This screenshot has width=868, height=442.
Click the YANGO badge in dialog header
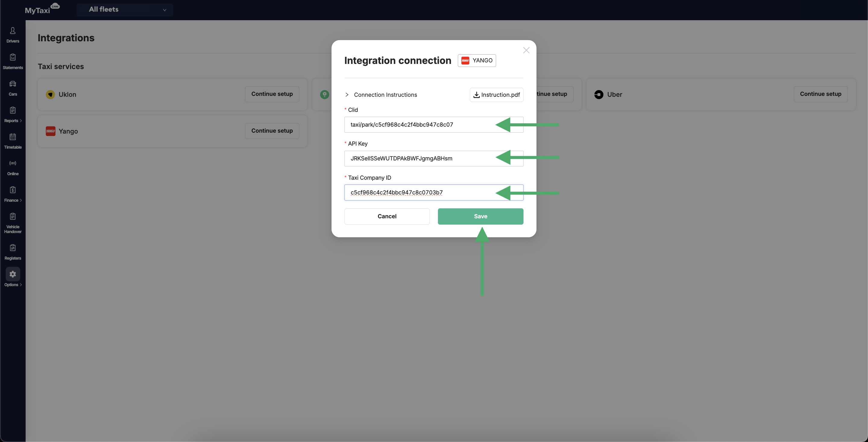click(x=476, y=60)
